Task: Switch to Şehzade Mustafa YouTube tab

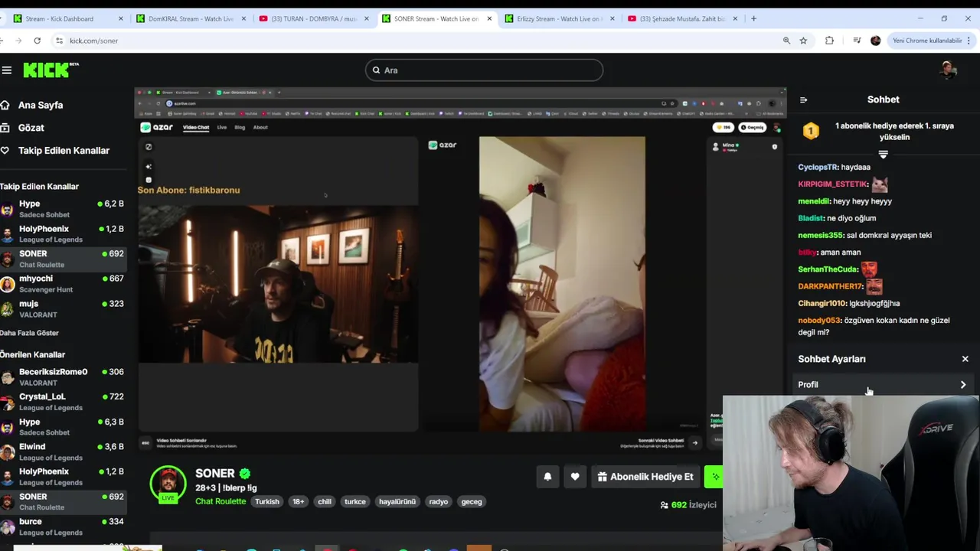Action: tap(681, 18)
